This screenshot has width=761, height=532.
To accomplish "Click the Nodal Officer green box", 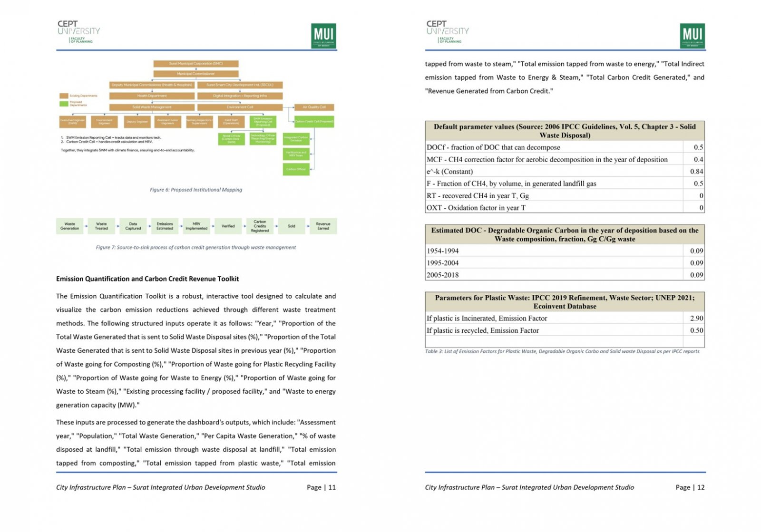I will (x=232, y=139).
